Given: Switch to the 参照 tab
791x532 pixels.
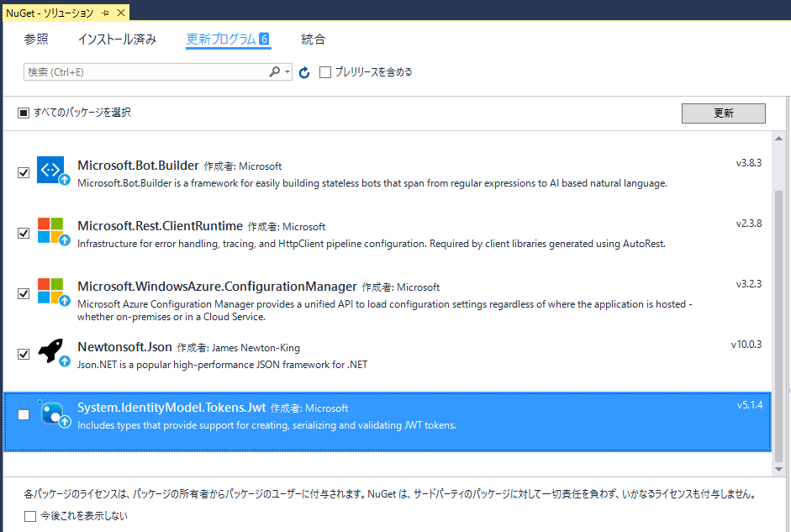Looking at the screenshot, I should (36, 40).
